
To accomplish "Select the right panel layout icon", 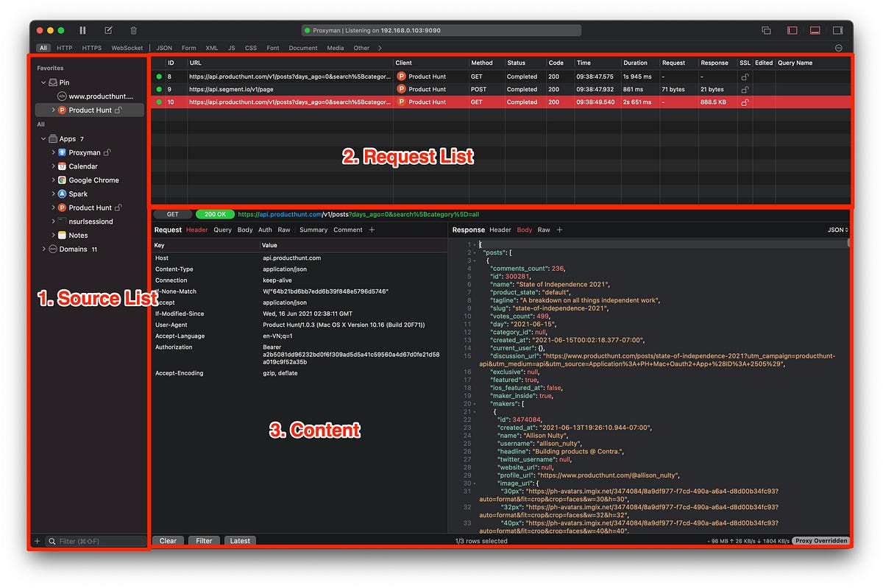I will [838, 29].
